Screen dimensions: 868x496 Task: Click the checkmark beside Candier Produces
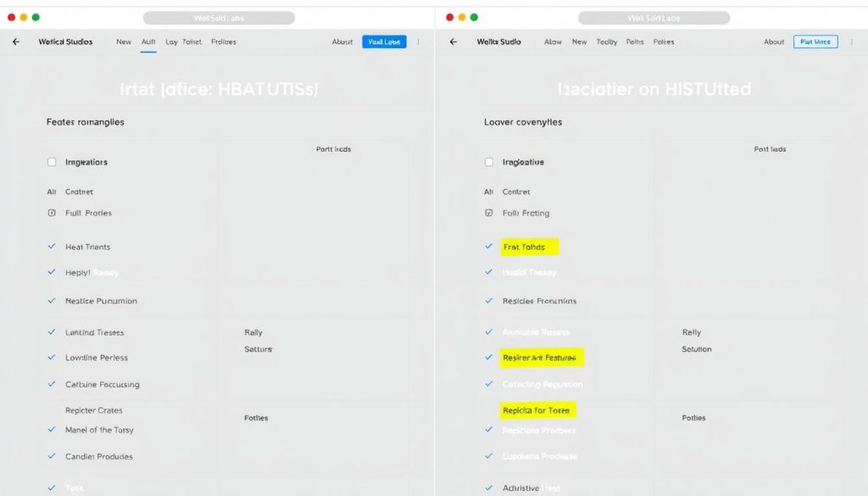(x=51, y=456)
